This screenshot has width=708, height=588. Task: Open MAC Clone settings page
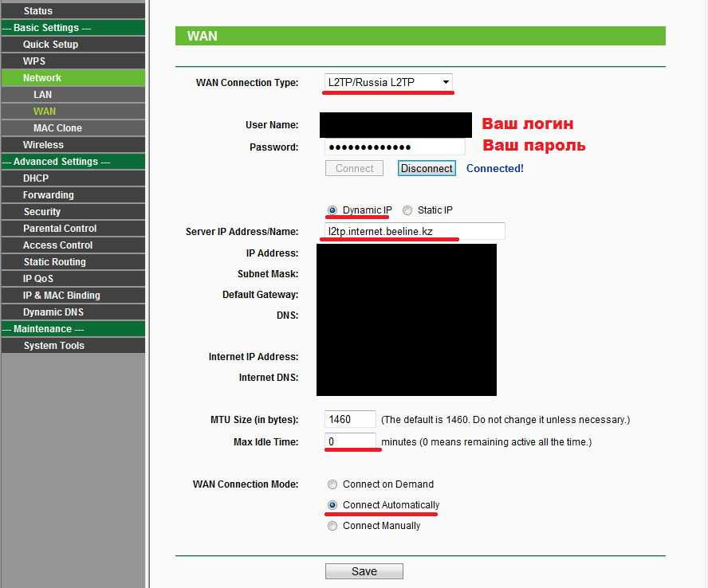click(57, 128)
